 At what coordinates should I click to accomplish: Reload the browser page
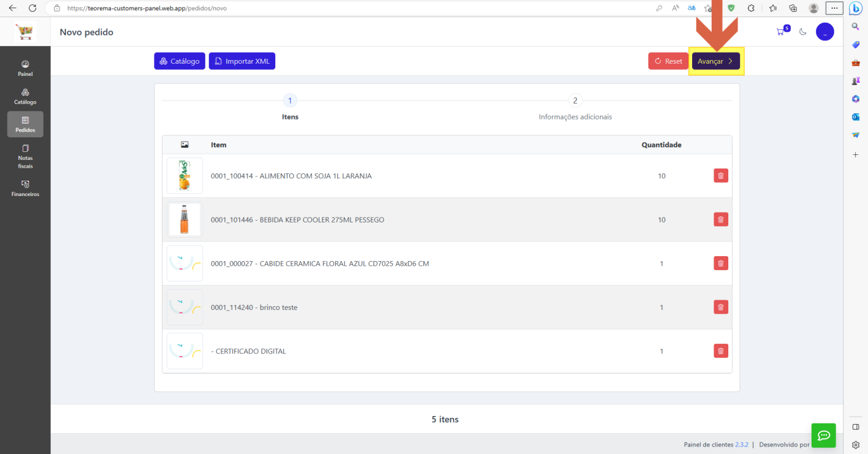tap(32, 8)
